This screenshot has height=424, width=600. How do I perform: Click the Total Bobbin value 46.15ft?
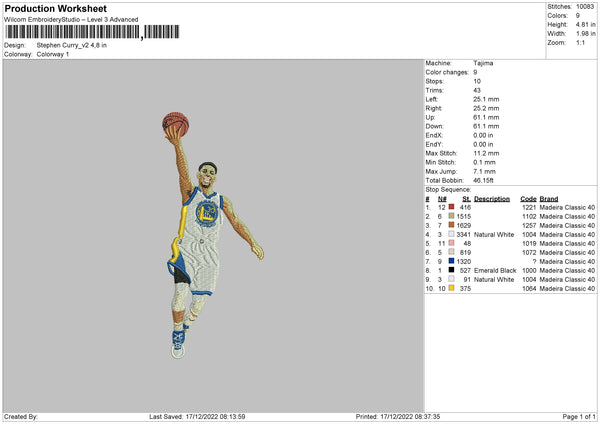(x=484, y=180)
